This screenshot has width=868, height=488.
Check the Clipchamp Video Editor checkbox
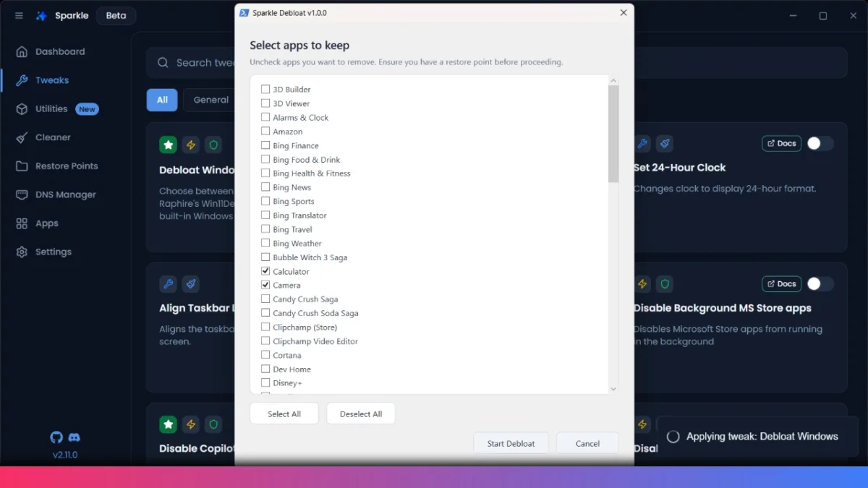click(x=265, y=341)
